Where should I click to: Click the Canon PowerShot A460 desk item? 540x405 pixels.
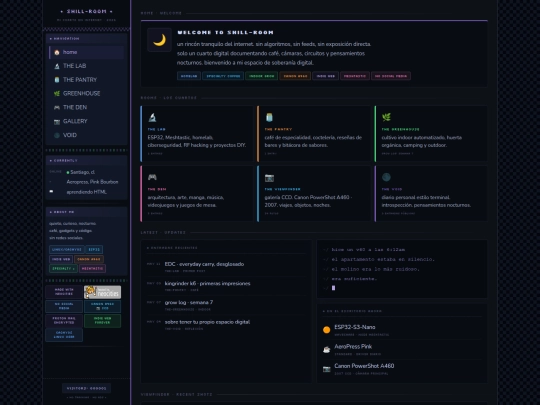[x=402, y=369]
